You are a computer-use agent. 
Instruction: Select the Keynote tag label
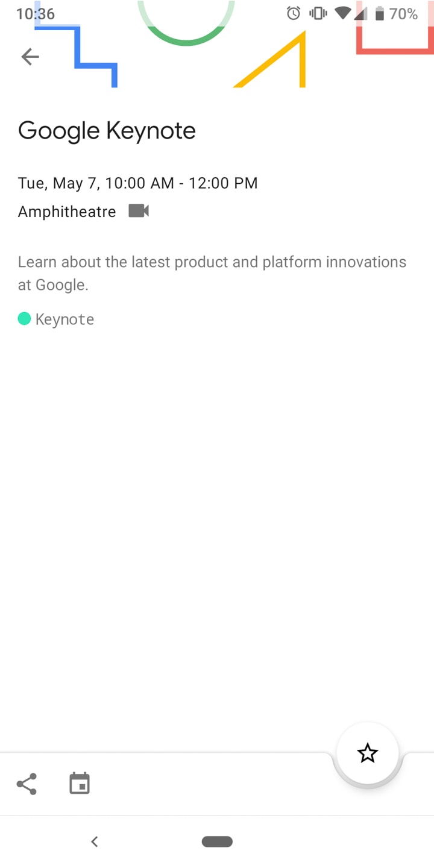[64, 319]
